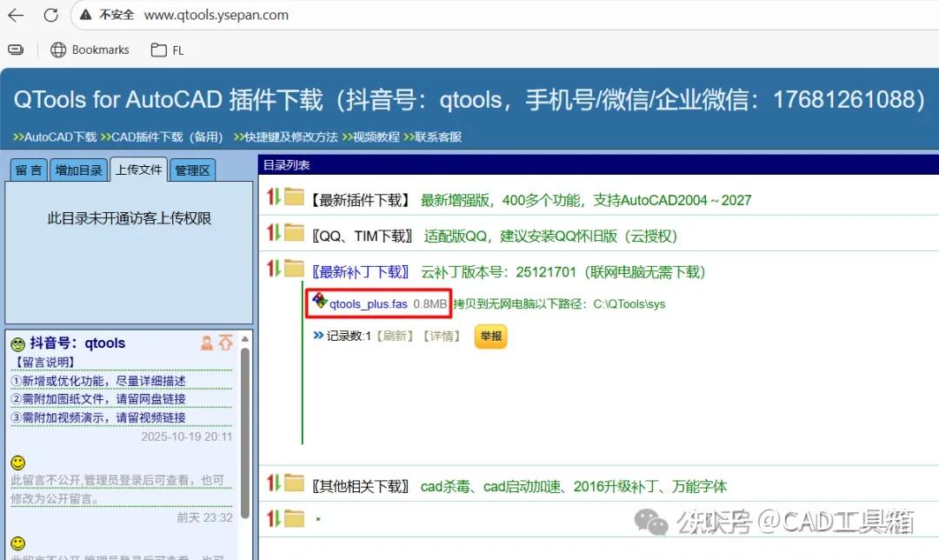Open the 管理区 tab
This screenshot has width=939, height=560.
click(192, 170)
